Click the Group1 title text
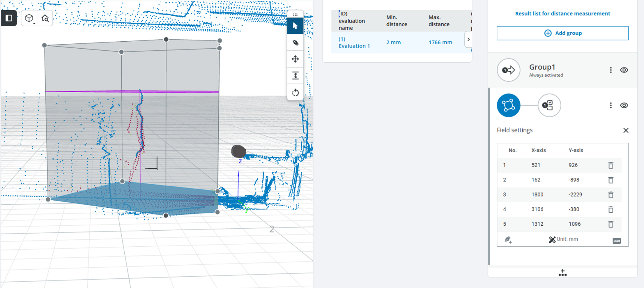644x288 pixels. (x=542, y=67)
